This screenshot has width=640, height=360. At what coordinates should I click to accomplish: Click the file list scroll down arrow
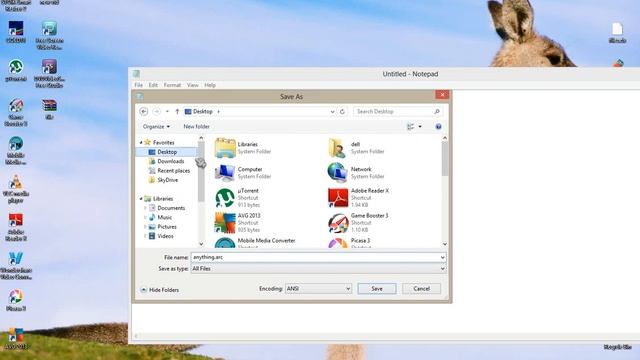coord(444,244)
